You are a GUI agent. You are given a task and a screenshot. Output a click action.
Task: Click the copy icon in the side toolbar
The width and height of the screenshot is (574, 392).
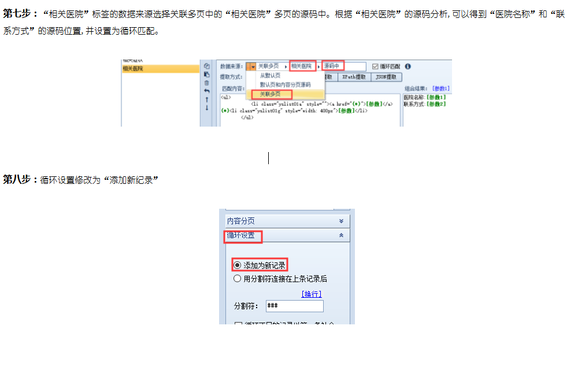click(206, 65)
